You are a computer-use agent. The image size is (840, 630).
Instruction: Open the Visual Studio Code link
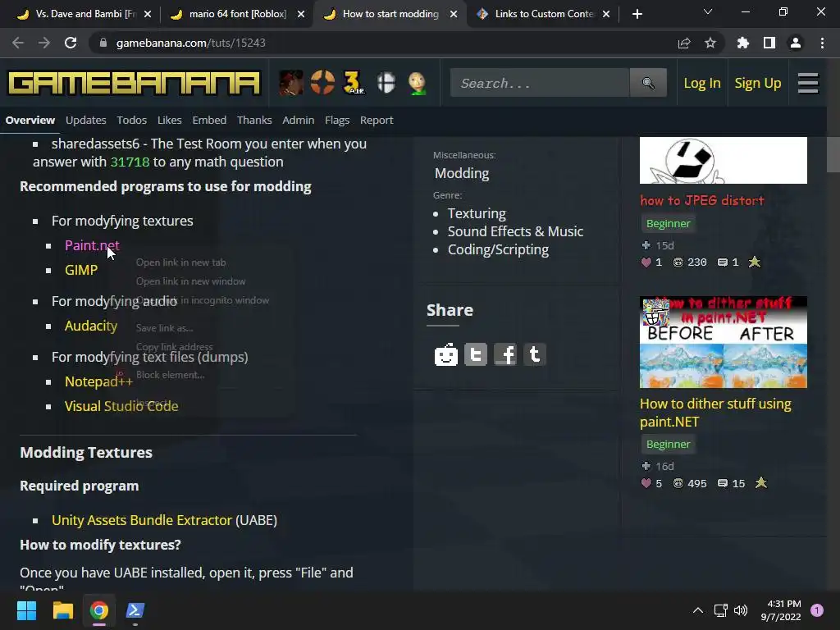[x=121, y=406]
